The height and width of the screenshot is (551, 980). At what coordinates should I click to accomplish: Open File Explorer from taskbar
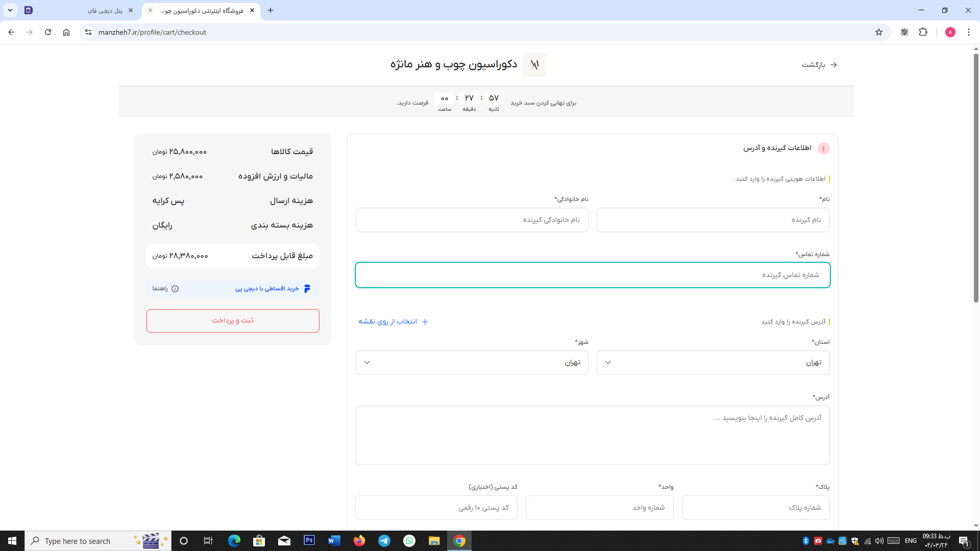point(434,541)
